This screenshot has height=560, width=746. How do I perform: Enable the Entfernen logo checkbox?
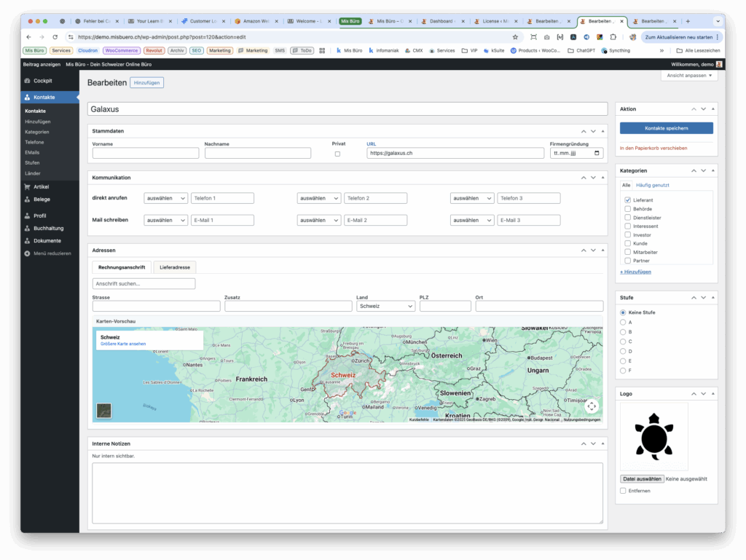tap(623, 491)
